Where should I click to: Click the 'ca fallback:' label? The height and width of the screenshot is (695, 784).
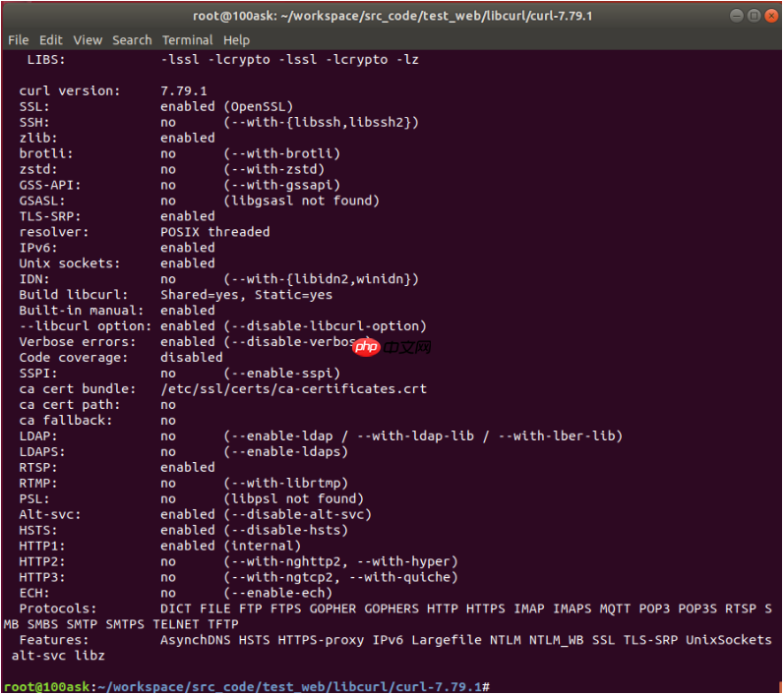66,420
